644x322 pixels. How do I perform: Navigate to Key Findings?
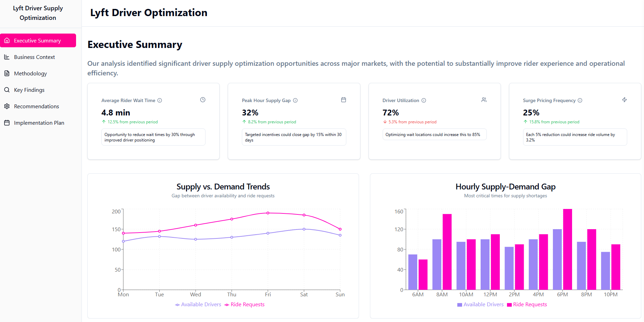click(x=29, y=90)
